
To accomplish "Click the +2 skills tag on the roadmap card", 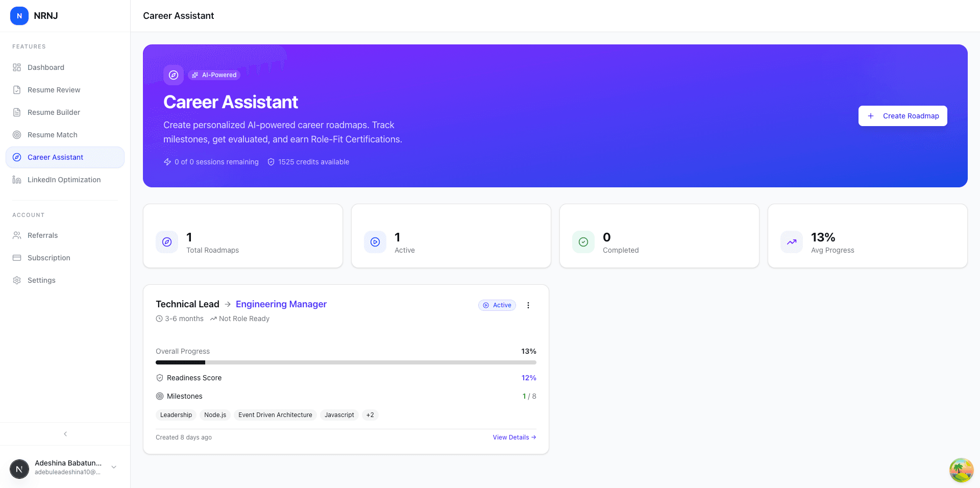I will click(370, 414).
